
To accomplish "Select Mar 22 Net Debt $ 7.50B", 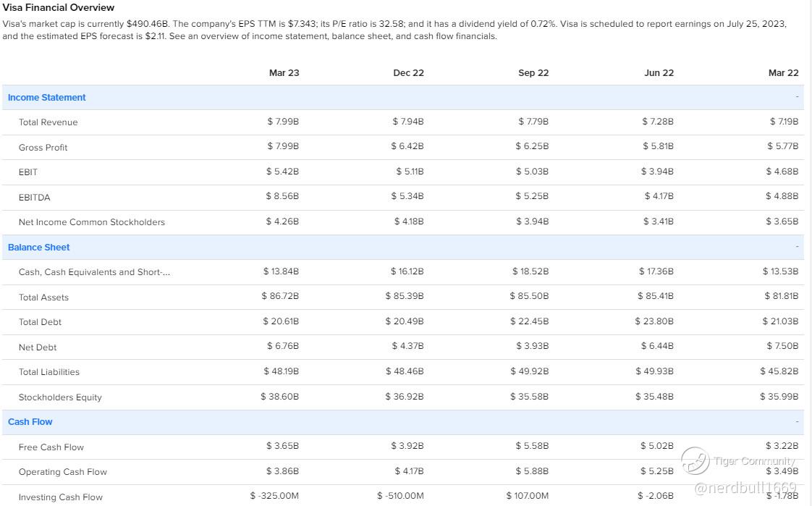I will [x=782, y=346].
